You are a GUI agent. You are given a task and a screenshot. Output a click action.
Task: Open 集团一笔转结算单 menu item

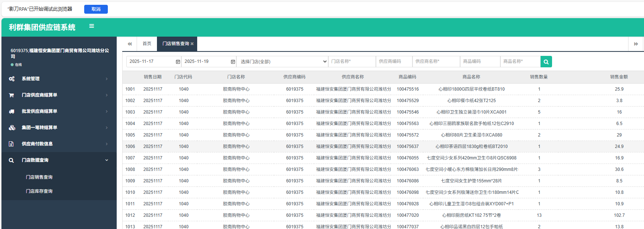tap(59, 128)
